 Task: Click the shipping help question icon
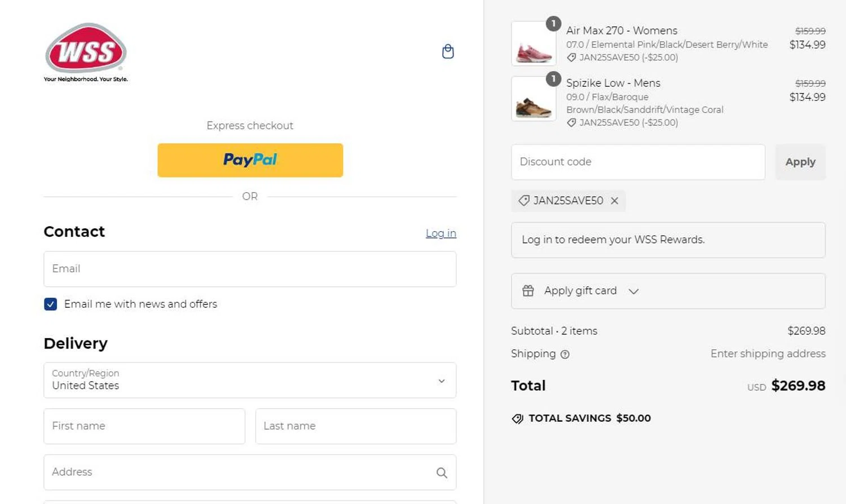(565, 354)
